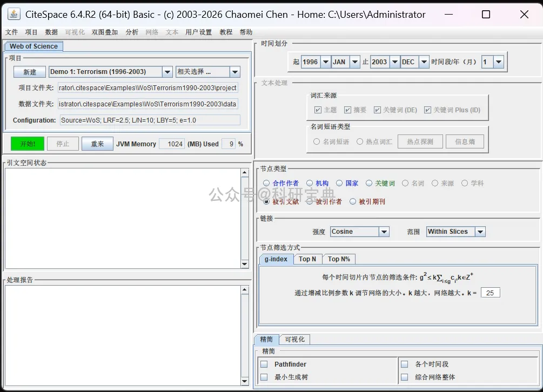Screen dimensions: 543x392
Task: Open the 数据 menu
Action: tap(51, 32)
